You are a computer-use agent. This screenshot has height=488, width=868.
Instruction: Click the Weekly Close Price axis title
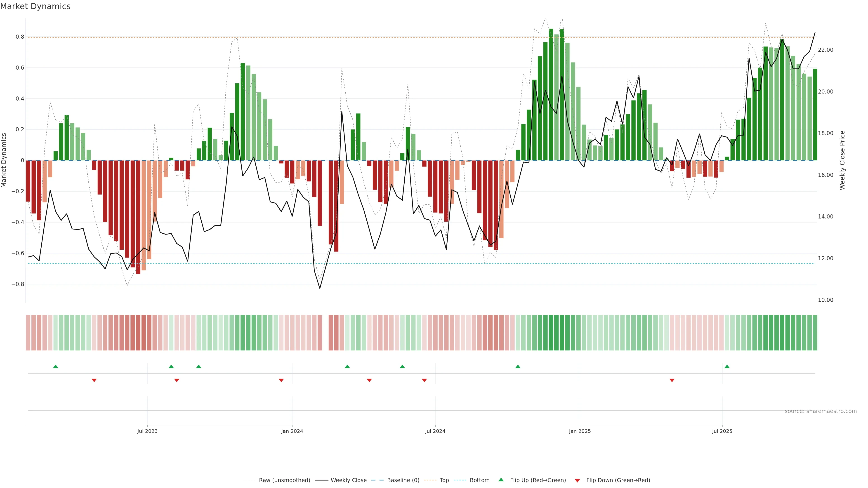[x=842, y=160]
